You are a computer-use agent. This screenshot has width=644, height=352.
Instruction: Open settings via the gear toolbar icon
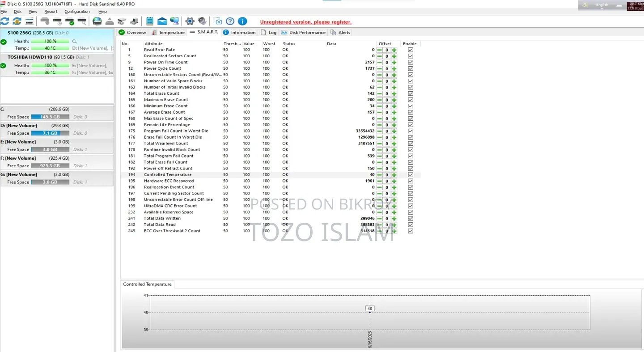coord(190,21)
